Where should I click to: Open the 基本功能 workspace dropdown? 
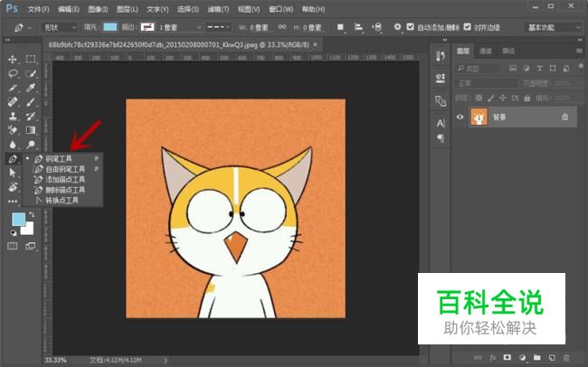tap(554, 27)
